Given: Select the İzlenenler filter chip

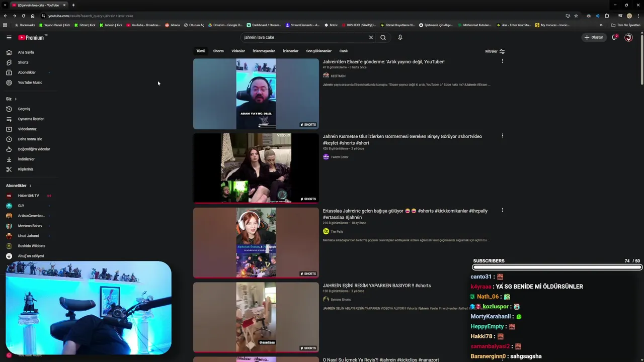Looking at the screenshot, I should click(x=290, y=51).
